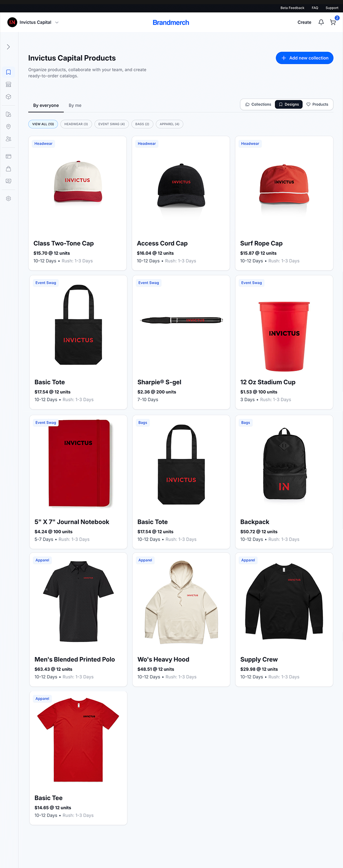Viewport: 343px width, 868px height.
Task: Click the credit card sidebar icon
Action: click(9, 157)
